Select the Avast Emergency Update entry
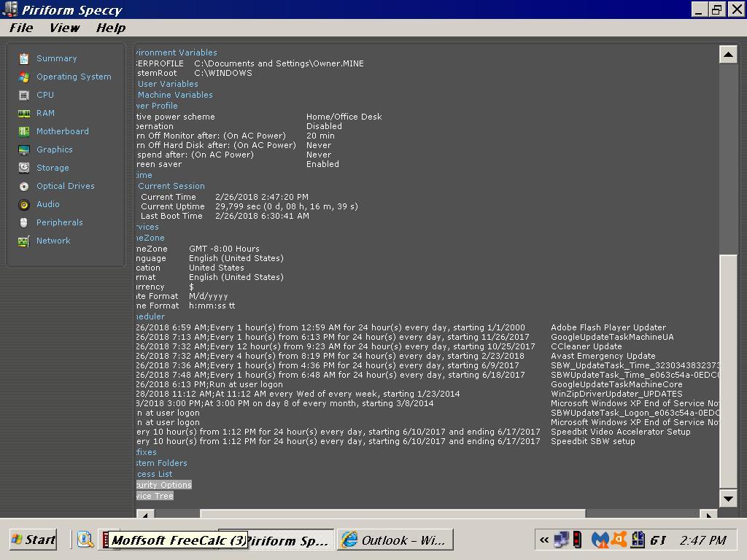This screenshot has width=747, height=560. [x=603, y=356]
